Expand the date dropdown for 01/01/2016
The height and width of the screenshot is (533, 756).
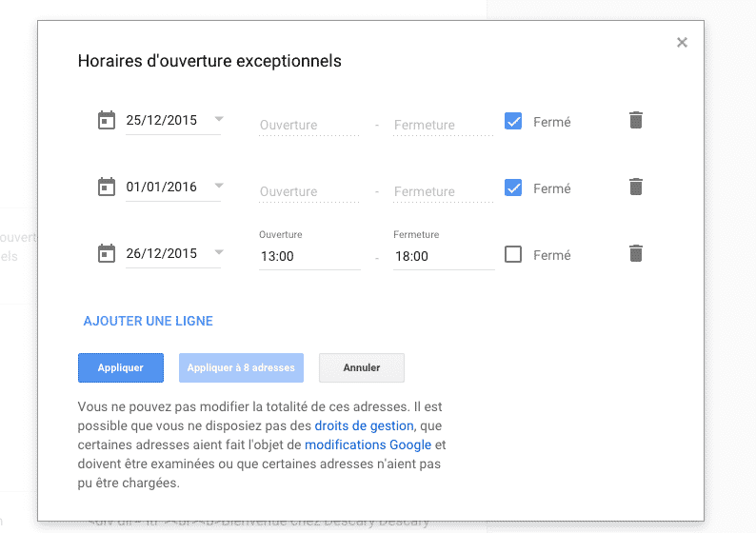click(219, 187)
